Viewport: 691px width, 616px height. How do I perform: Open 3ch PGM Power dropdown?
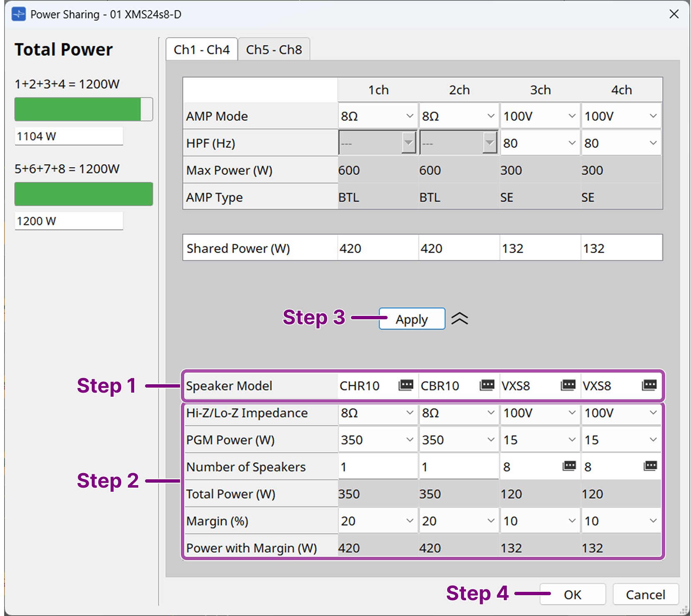[540, 440]
